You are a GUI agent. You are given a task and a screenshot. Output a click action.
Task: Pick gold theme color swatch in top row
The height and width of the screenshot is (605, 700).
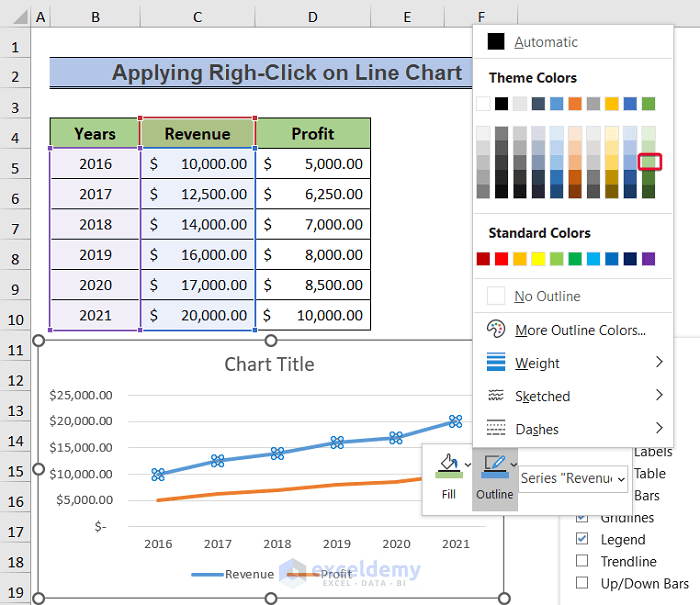(x=612, y=104)
